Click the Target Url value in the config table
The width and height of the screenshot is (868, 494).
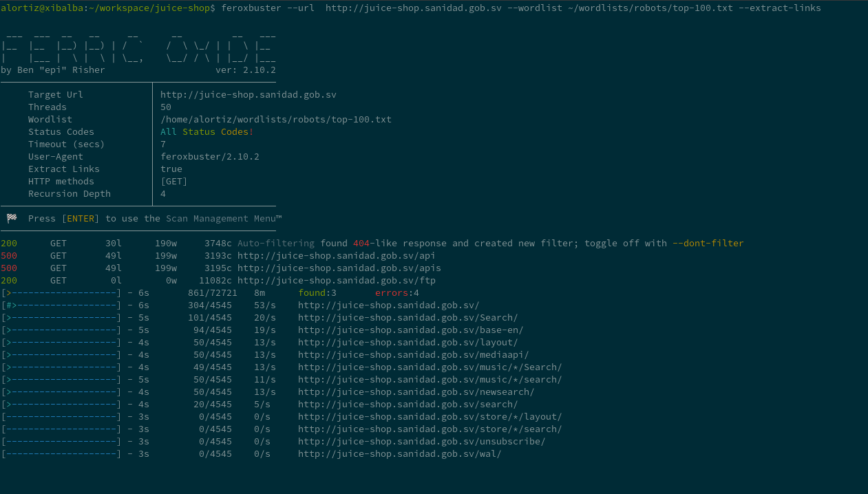248,95
